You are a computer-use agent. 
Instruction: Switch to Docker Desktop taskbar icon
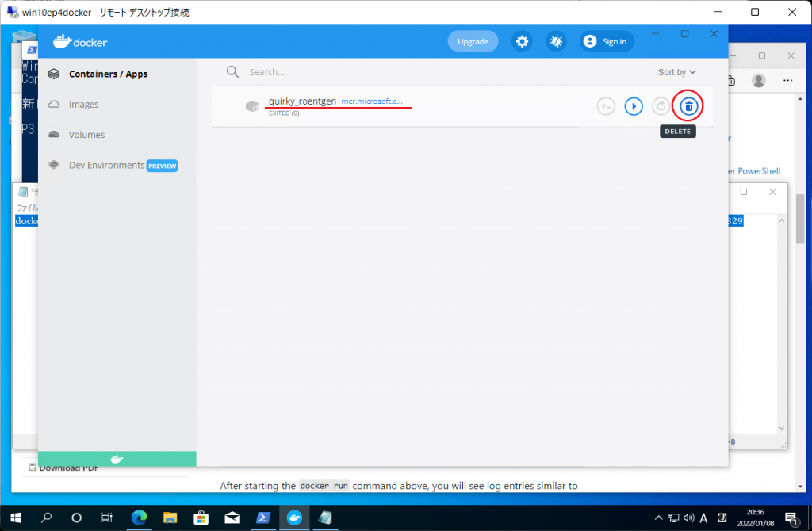tap(294, 518)
